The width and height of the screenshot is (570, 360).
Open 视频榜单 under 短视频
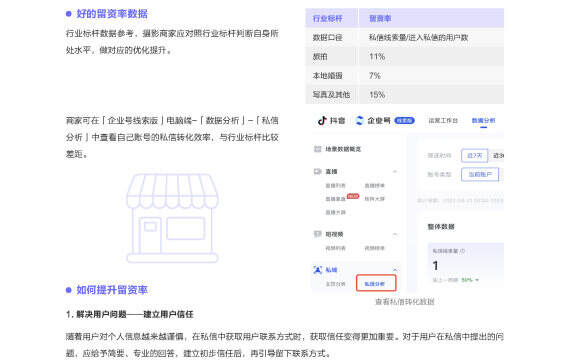click(374, 248)
